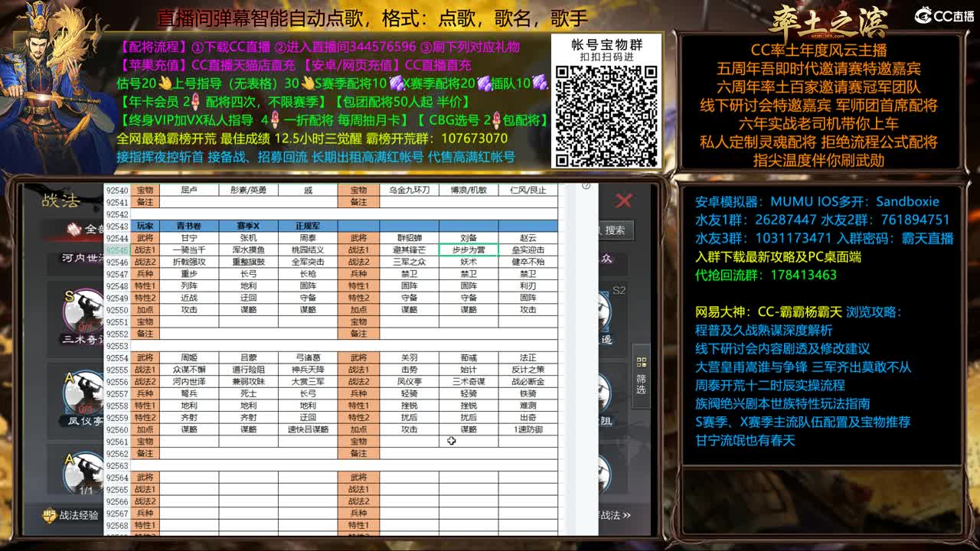Viewport: 980px width, 551px height.
Task: Select the cell 法正
Action: pos(528,357)
